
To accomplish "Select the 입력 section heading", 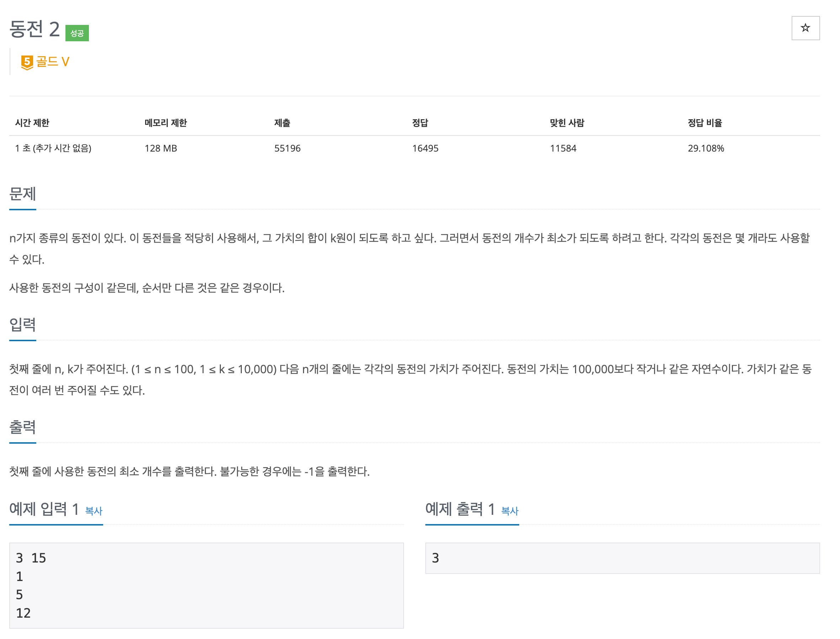I will pos(22,324).
